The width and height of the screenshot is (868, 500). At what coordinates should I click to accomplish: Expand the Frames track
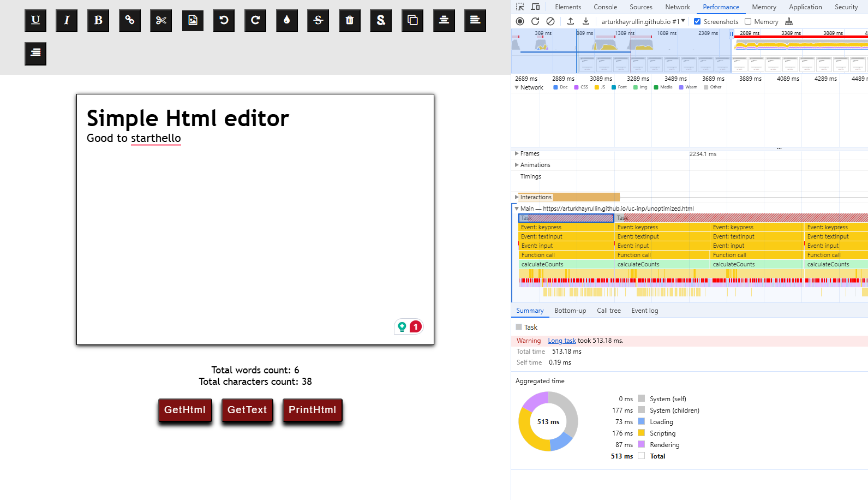coord(517,153)
